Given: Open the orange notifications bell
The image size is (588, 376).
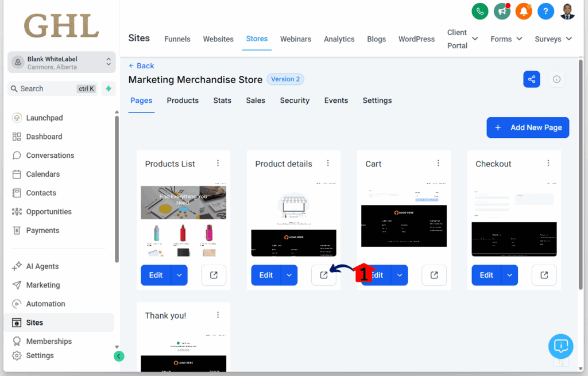Looking at the screenshot, I should point(524,11).
